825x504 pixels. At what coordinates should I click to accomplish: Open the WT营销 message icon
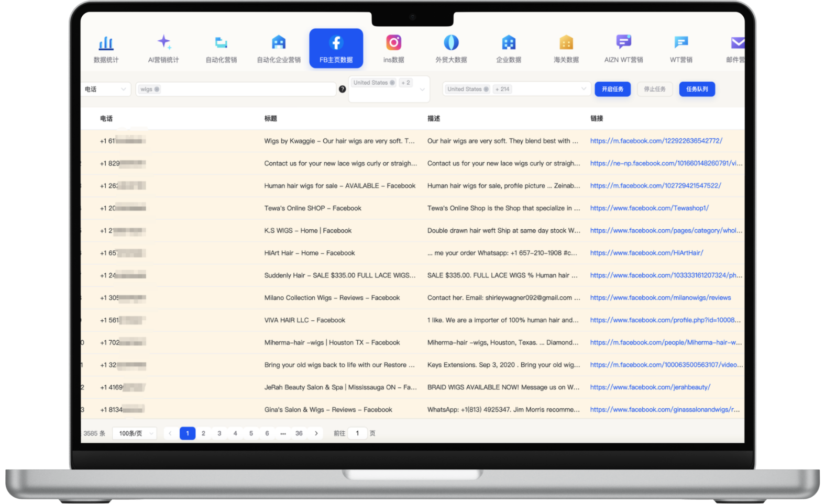(681, 42)
